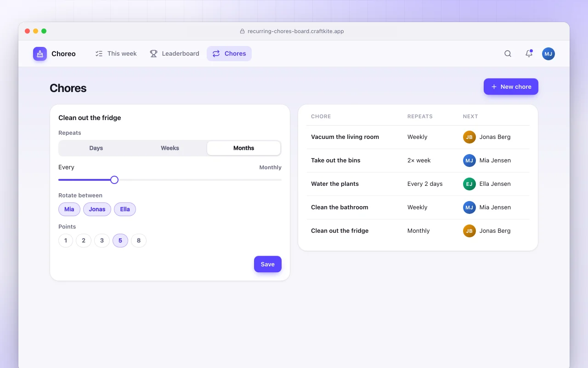
Task: Set points to 3
Action: [x=102, y=241]
